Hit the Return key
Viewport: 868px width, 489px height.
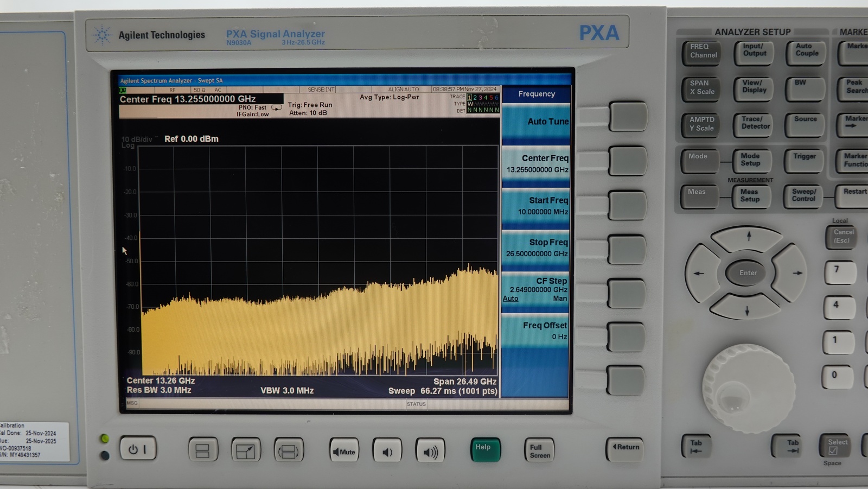coord(625,449)
